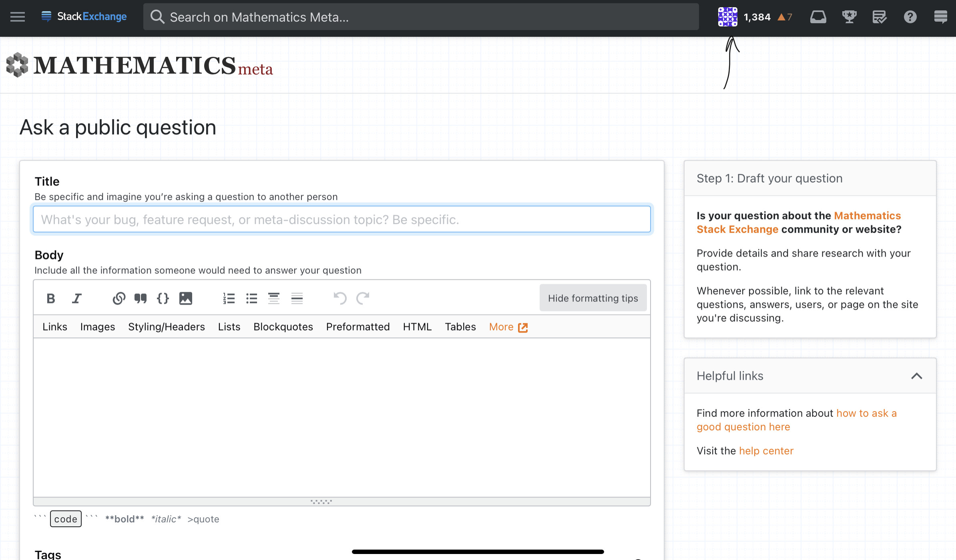Insert an image in editor

click(186, 298)
